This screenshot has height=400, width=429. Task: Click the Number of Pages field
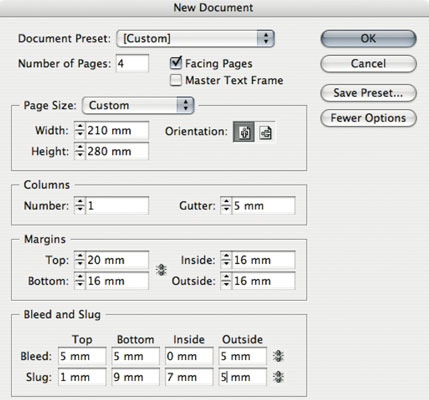(x=132, y=63)
